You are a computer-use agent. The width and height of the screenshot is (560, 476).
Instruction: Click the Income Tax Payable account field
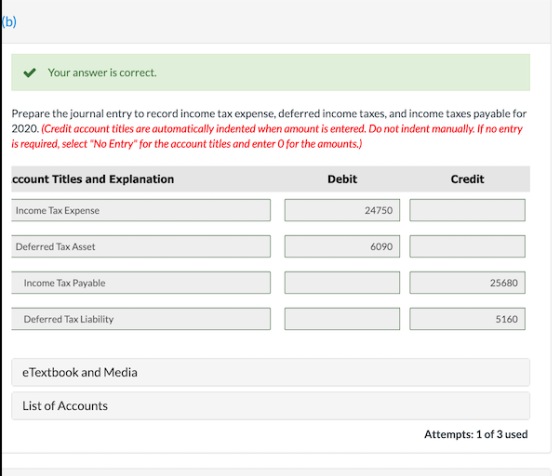[141, 283]
